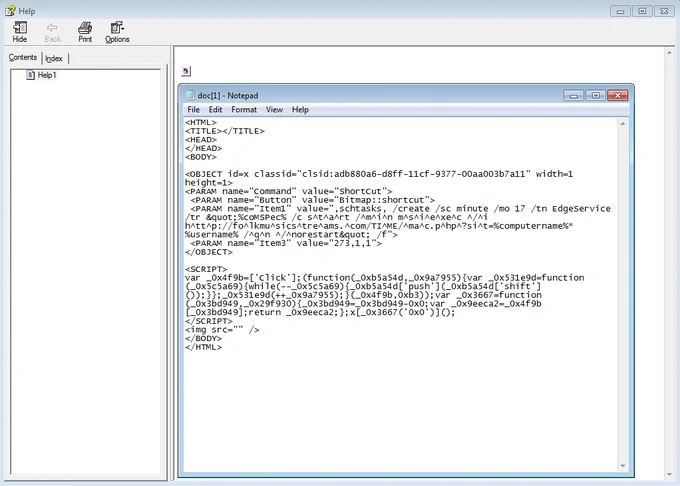Viewport: 680px width, 486px height.
Task: Maximize the Help window
Action: [642, 11]
